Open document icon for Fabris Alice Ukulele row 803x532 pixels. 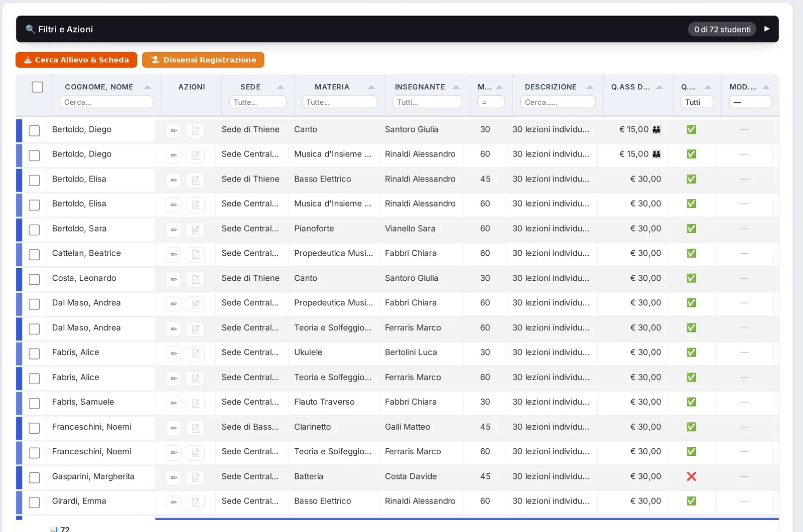[195, 353]
